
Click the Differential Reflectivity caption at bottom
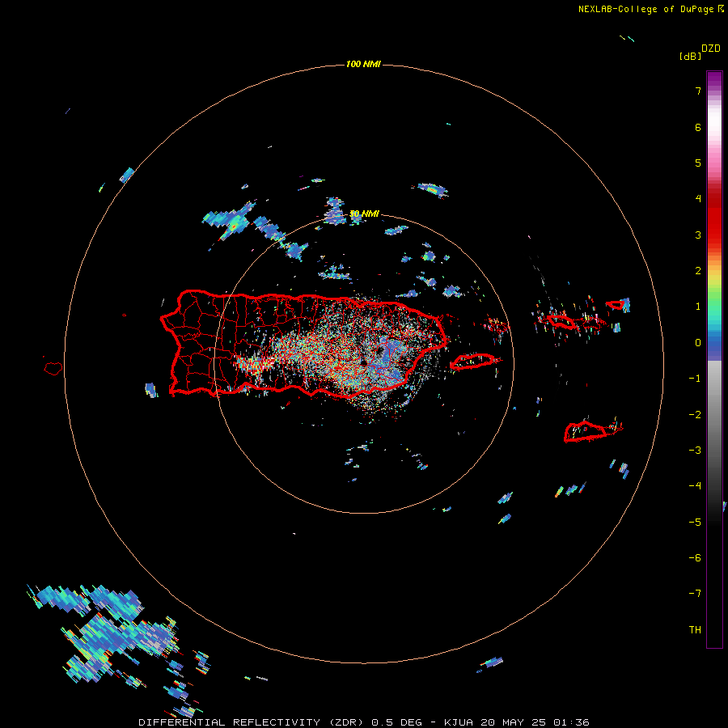(x=364, y=722)
